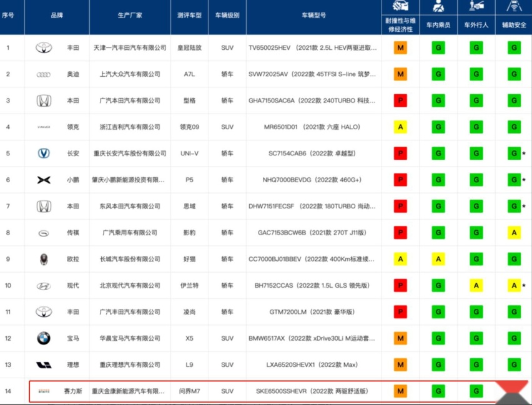
Task: Click the green G assisted safety rating for UNI-V
Action: (x=514, y=154)
